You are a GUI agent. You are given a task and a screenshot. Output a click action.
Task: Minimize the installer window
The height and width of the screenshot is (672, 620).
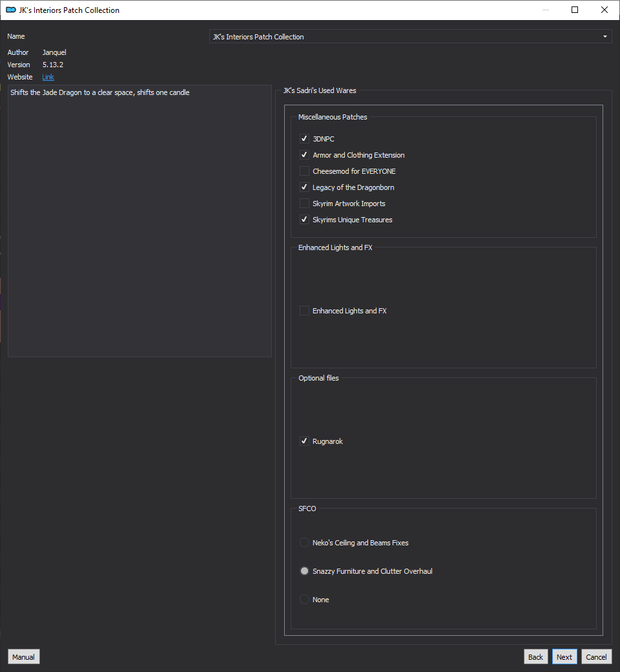[546, 10]
